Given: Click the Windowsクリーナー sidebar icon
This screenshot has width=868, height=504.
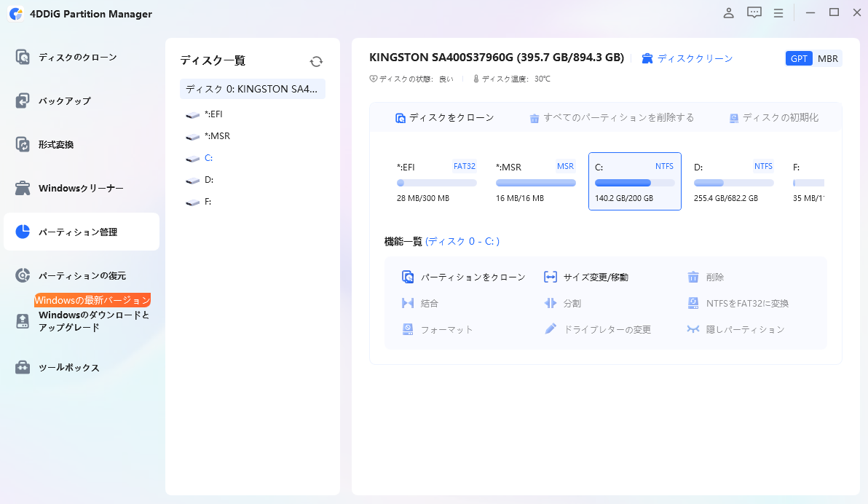Looking at the screenshot, I should point(23,189).
